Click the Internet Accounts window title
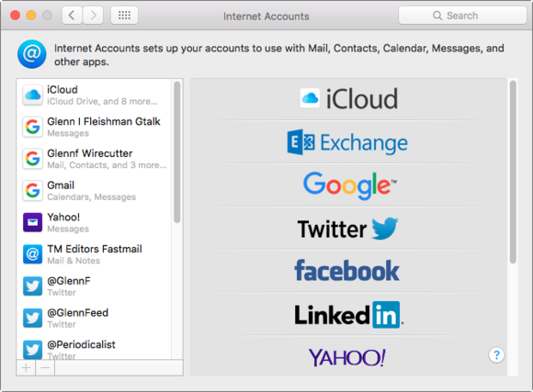This screenshot has width=533, height=392. click(x=266, y=17)
